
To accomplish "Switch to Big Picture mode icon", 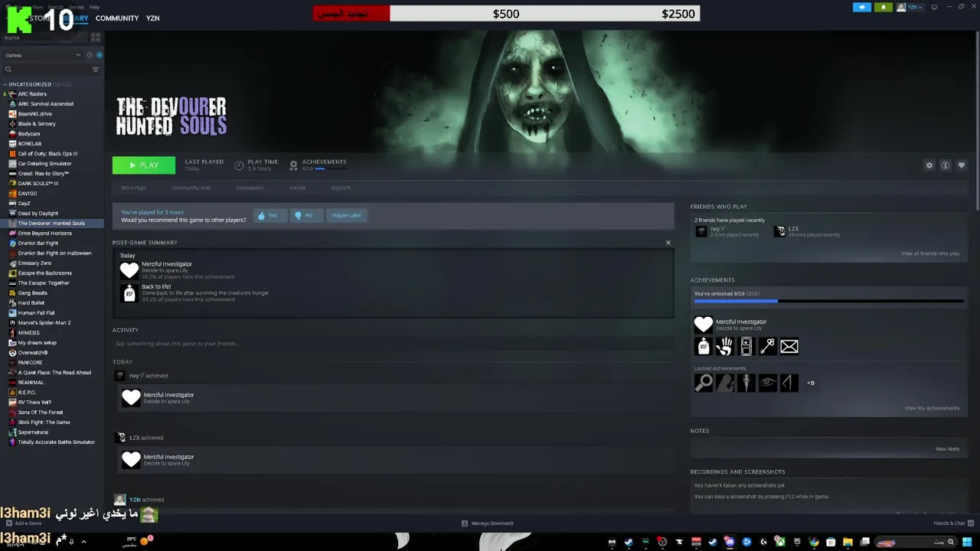I will [x=934, y=8].
